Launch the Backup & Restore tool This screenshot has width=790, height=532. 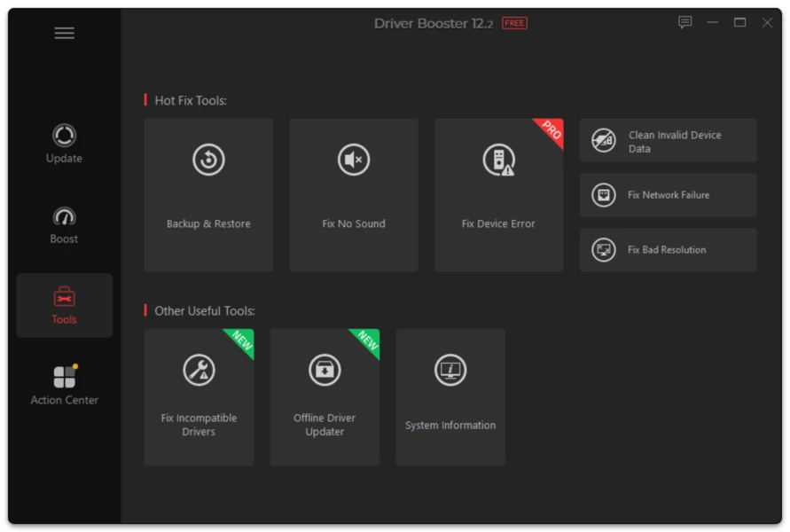(x=208, y=195)
